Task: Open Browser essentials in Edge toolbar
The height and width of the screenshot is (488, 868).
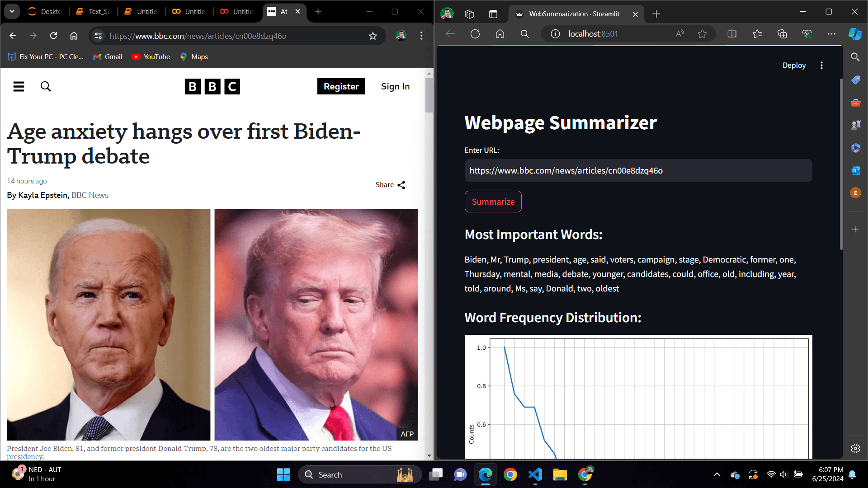Action: [x=807, y=33]
